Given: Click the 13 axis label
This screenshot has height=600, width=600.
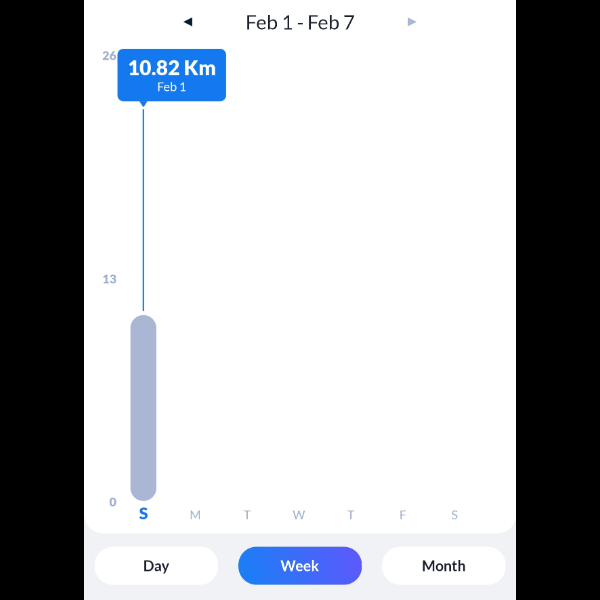Looking at the screenshot, I should [109, 279].
